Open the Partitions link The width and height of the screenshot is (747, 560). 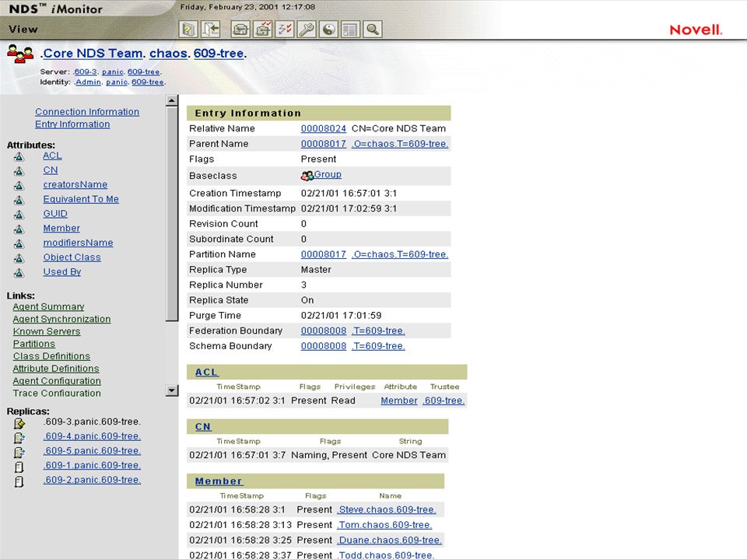[33, 344]
